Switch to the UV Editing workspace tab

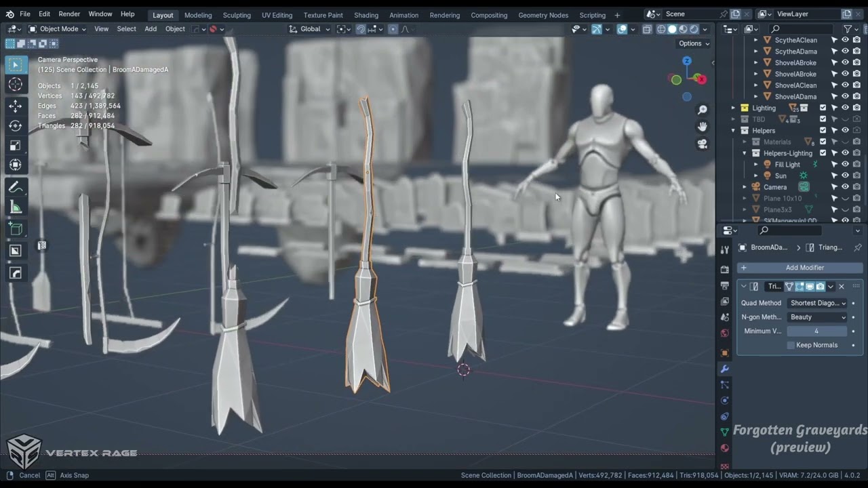tap(277, 15)
